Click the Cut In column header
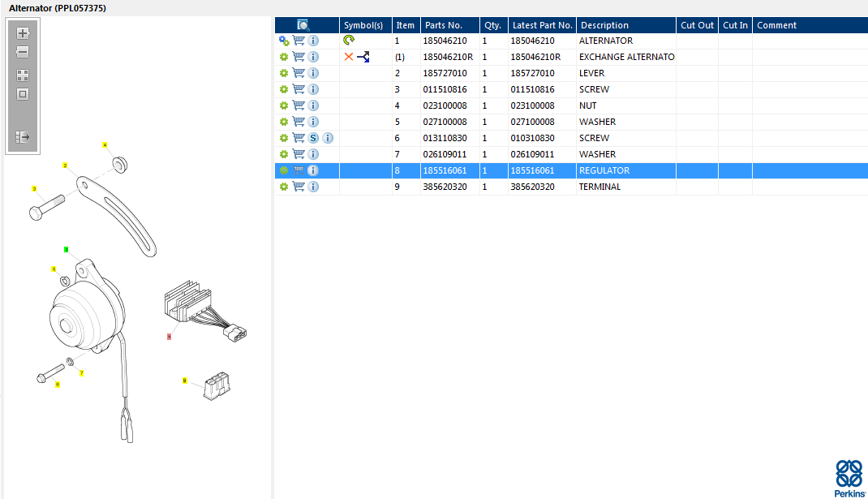 click(x=735, y=25)
